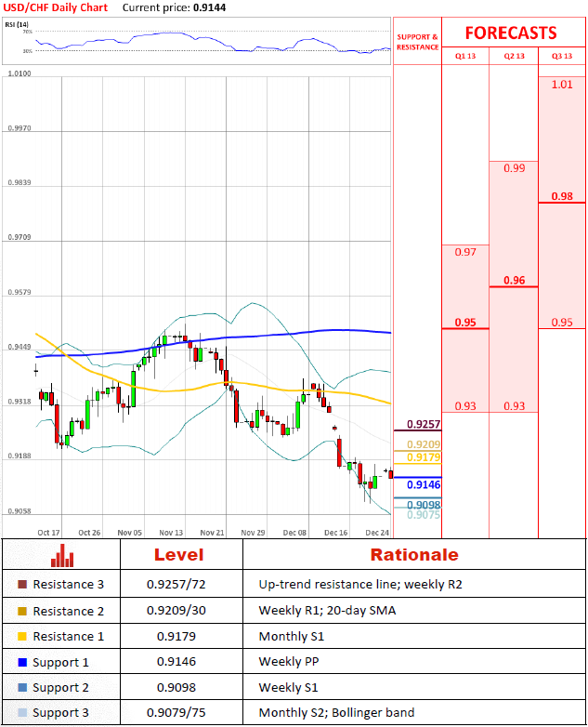Select the Resistance 3 row label
Screen dimensions: 588x727
coord(68,584)
